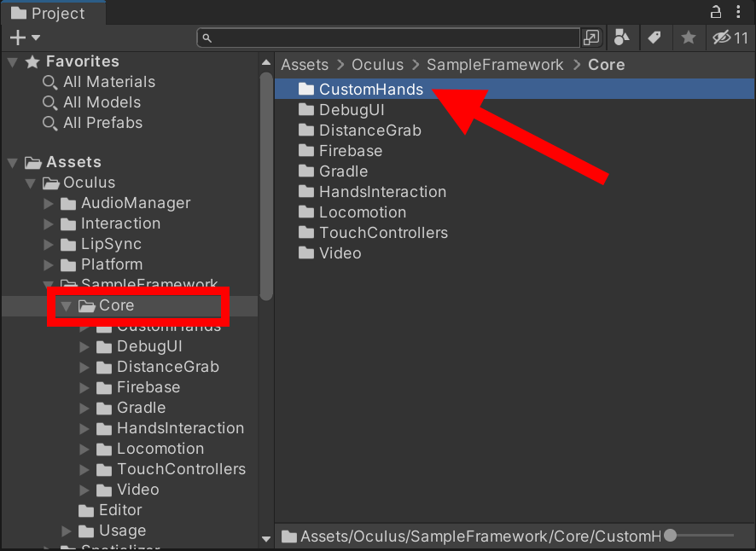Expand Firebase folder in left tree
The height and width of the screenshot is (551, 756).
[84, 387]
